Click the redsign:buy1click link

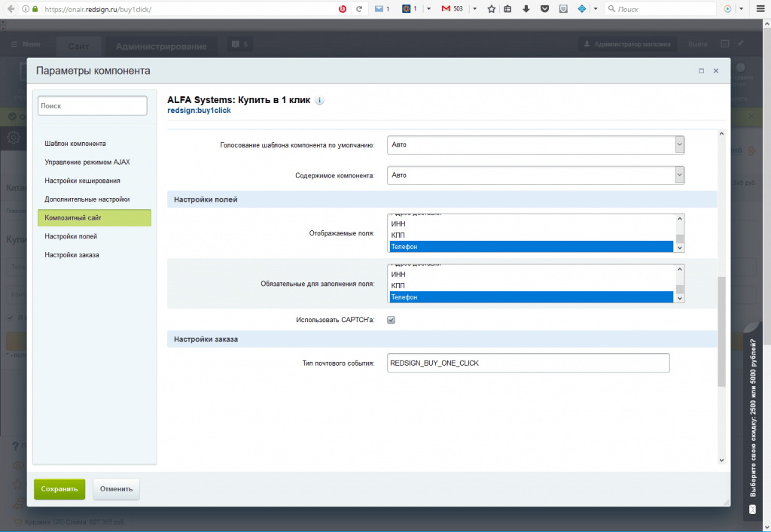click(x=199, y=111)
